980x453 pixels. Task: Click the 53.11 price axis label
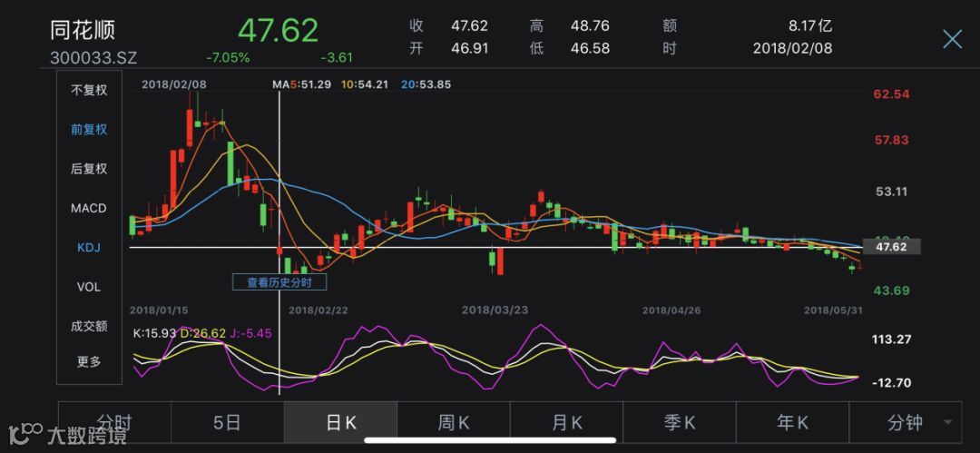click(891, 192)
